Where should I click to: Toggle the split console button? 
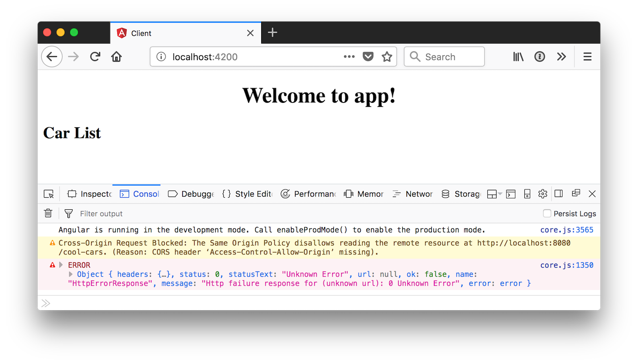coord(511,194)
